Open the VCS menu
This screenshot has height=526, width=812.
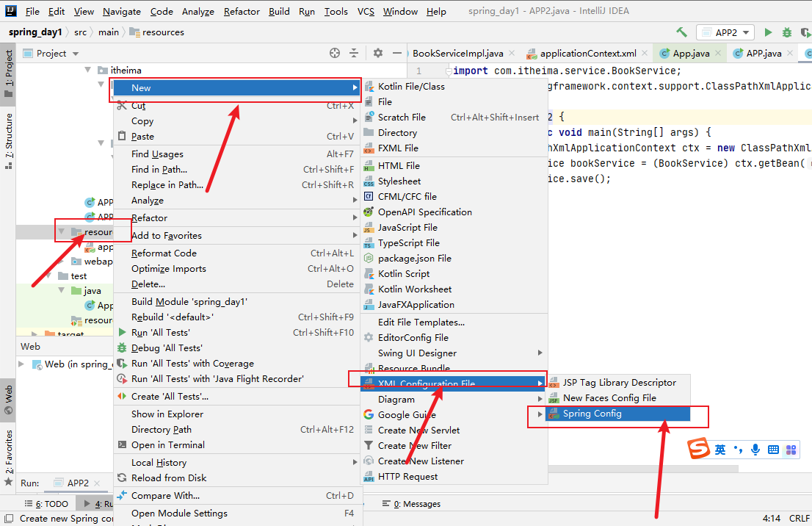tap(366, 12)
